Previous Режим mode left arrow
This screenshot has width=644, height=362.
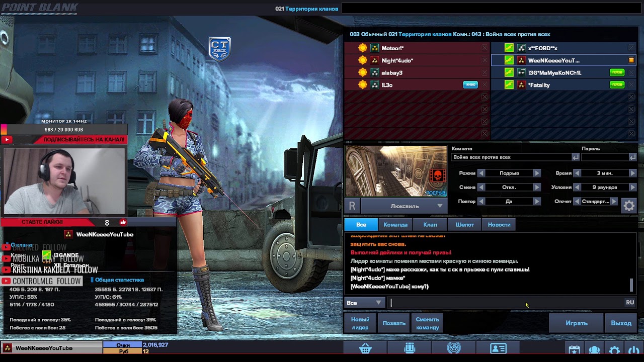point(481,173)
